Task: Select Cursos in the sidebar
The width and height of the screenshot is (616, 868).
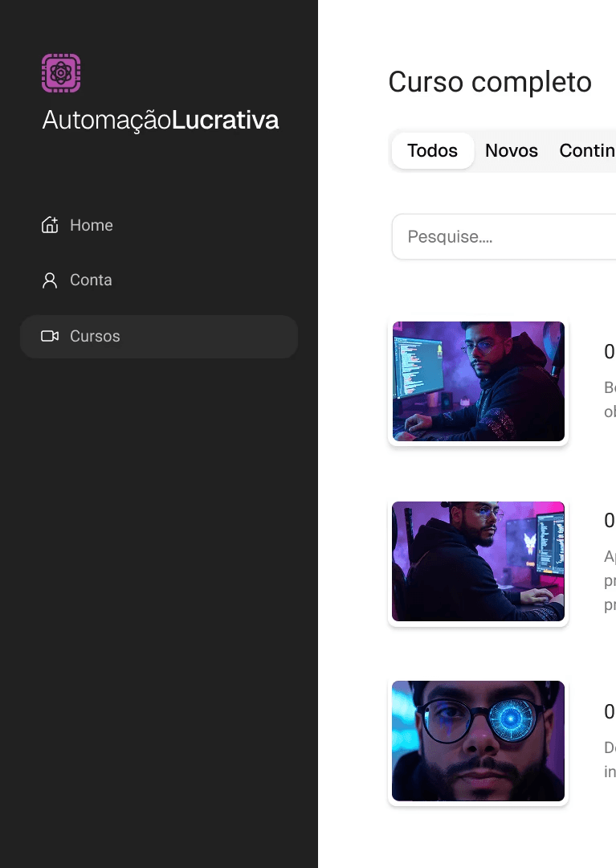Action: [x=159, y=336]
